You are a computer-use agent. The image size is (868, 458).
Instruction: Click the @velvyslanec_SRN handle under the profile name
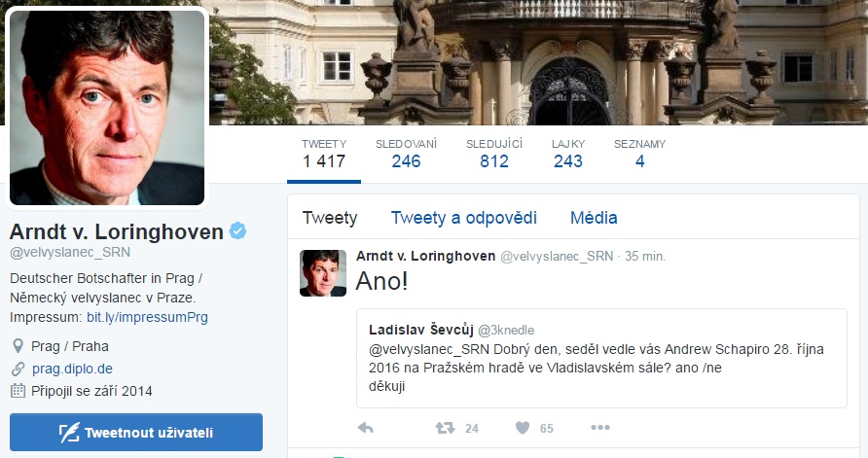[x=70, y=252]
